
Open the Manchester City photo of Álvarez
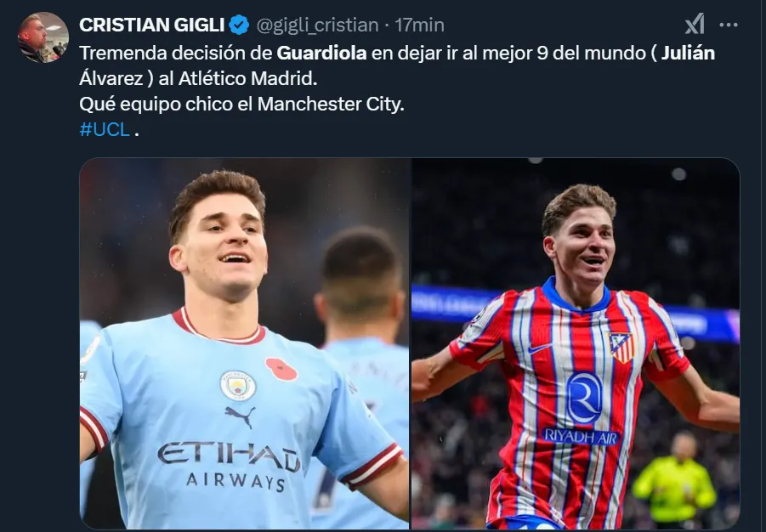tap(244, 343)
